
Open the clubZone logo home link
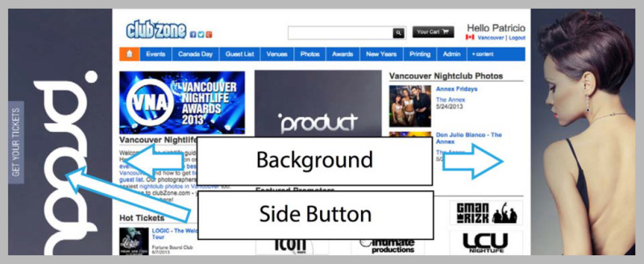click(x=156, y=30)
